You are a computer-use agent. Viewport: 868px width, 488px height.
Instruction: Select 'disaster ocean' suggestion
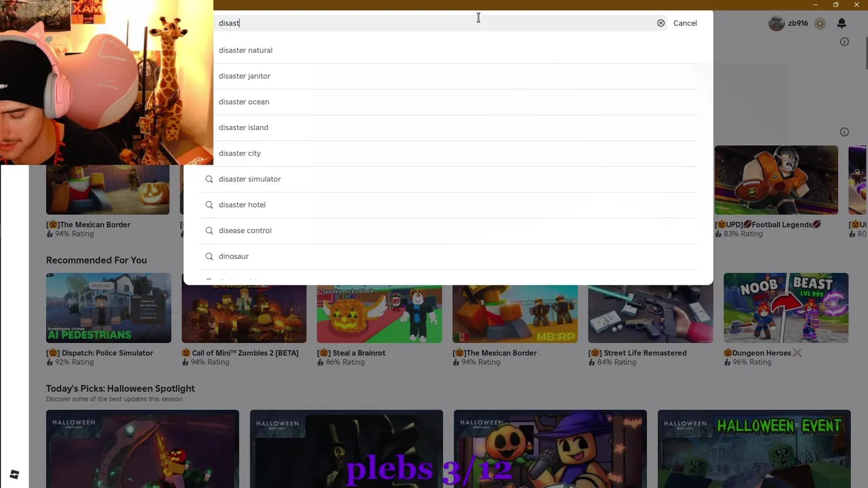[x=448, y=102]
